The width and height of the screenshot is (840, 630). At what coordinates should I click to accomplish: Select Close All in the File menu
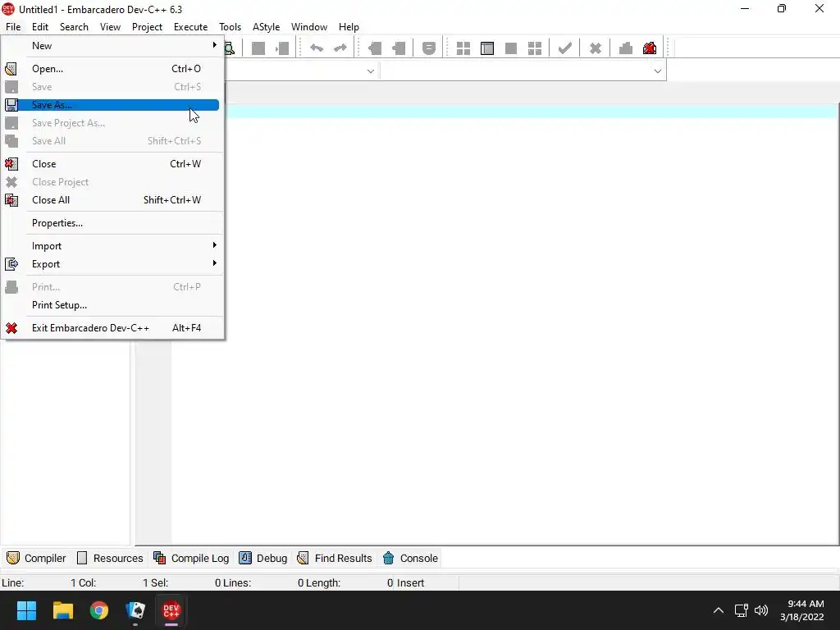112,200
